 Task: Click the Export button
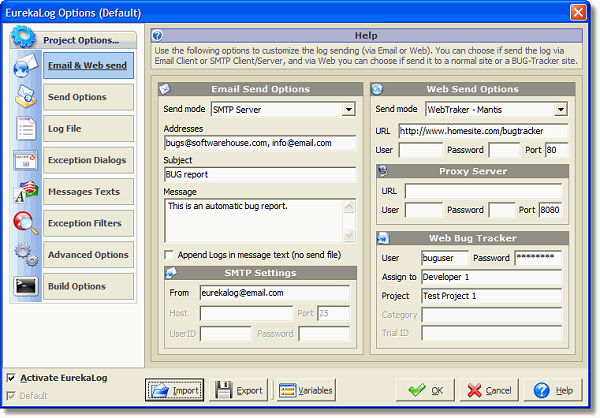tap(238, 390)
